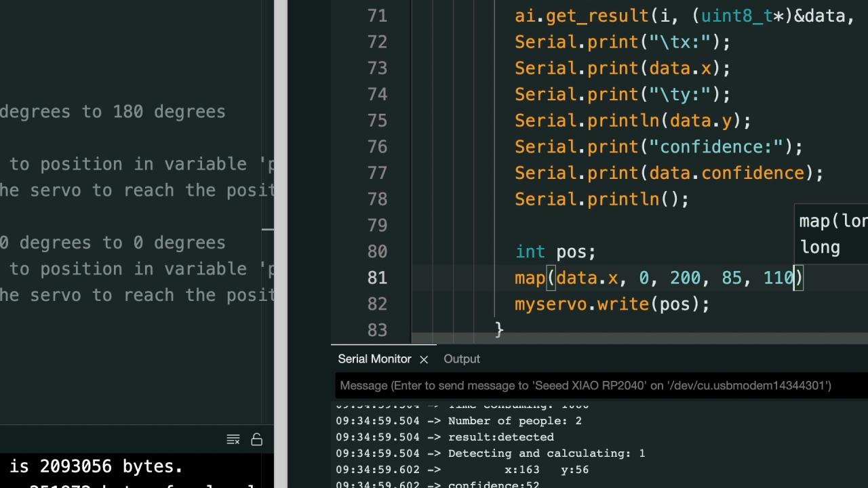Click line number 78 in gutter
Image resolution: width=868 pixels, height=488 pixels.
click(x=377, y=199)
